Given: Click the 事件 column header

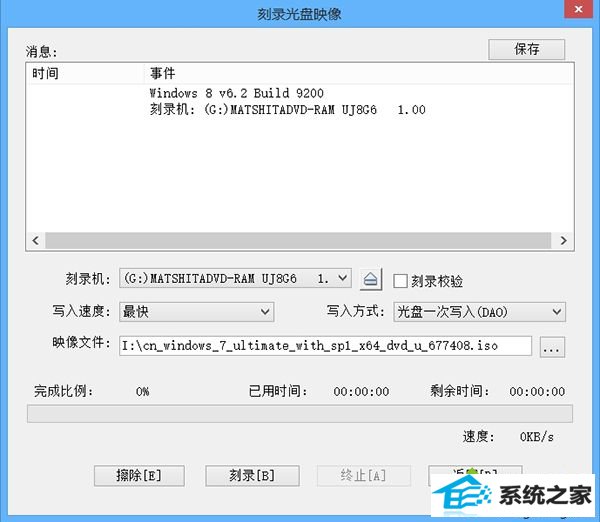Looking at the screenshot, I should 358,73.
